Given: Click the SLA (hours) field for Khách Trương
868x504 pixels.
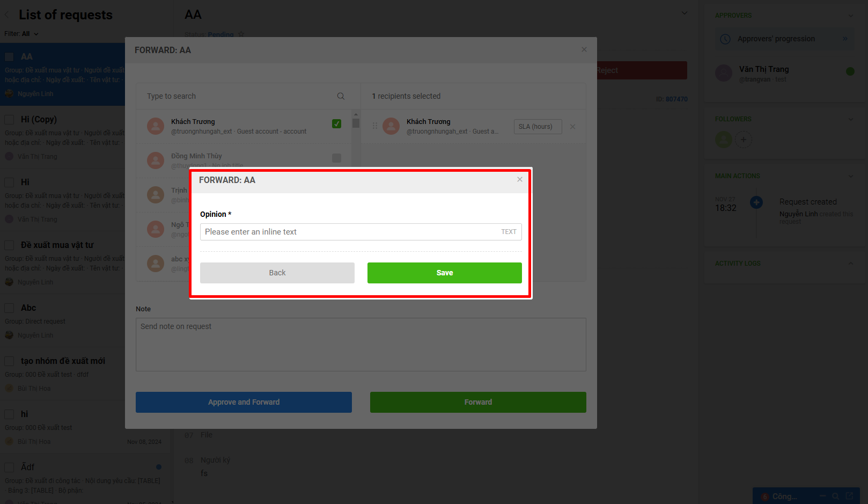Looking at the screenshot, I should click(538, 127).
